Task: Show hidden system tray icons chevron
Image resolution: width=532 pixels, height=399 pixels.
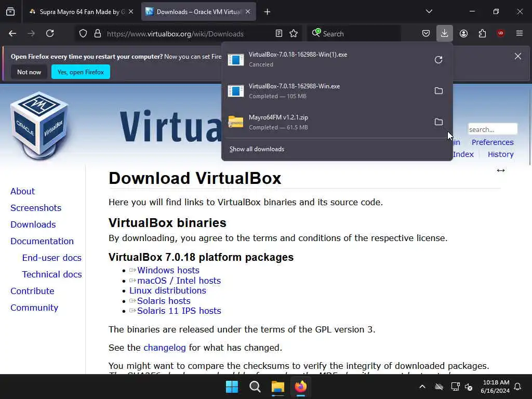Action: click(422, 387)
